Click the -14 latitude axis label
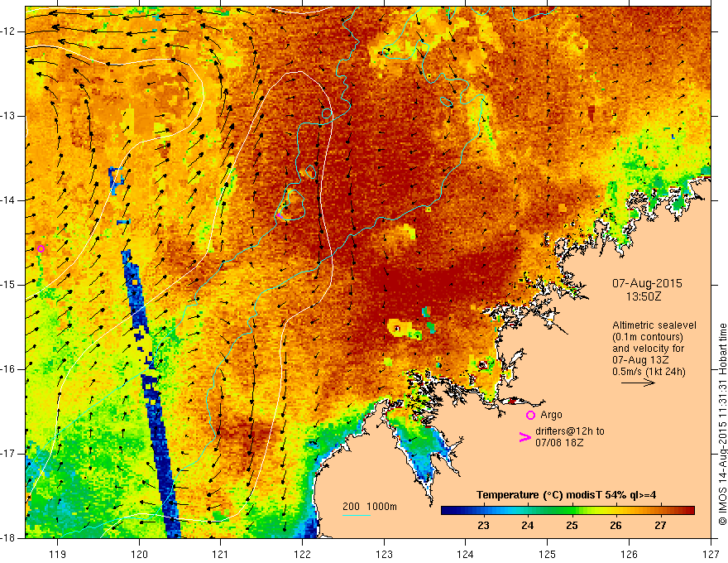The image size is (728, 563). click(x=8, y=200)
